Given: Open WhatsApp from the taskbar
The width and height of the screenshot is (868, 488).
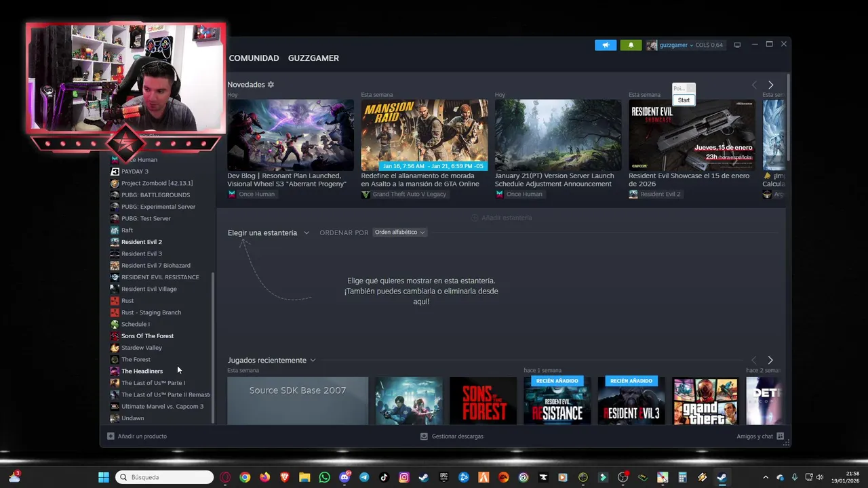Looking at the screenshot, I should tap(324, 477).
